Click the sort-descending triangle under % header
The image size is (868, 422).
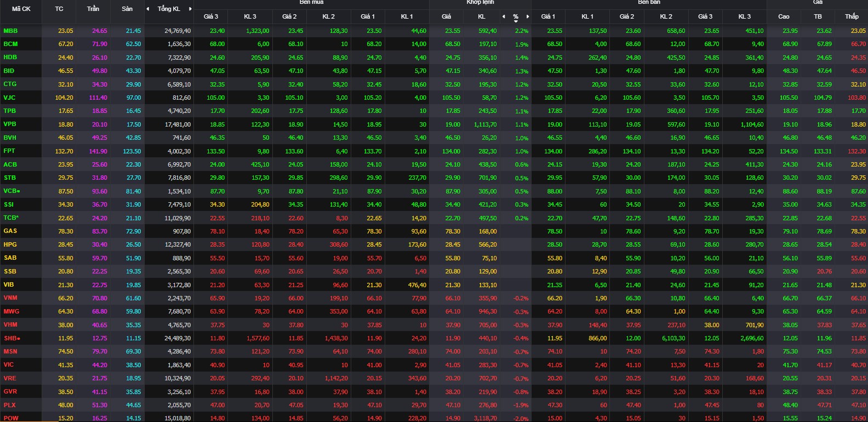[x=516, y=21]
